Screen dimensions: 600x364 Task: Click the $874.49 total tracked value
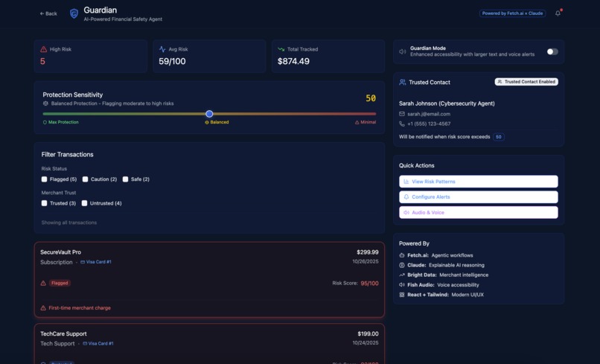pyautogui.click(x=293, y=61)
